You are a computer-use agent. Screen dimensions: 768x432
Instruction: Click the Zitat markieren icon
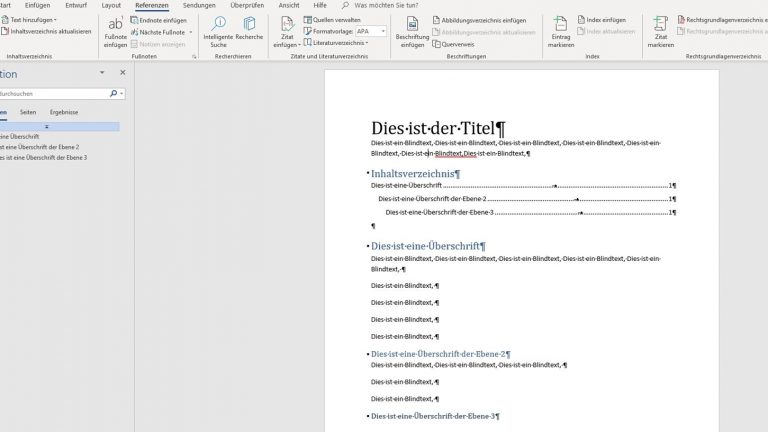pyautogui.click(x=660, y=24)
